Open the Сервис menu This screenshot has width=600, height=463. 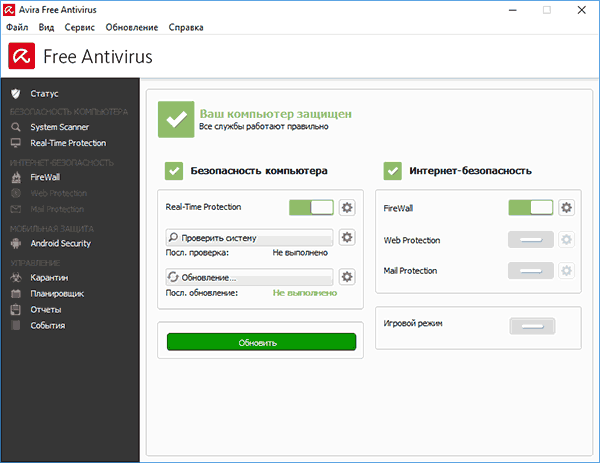[80, 27]
